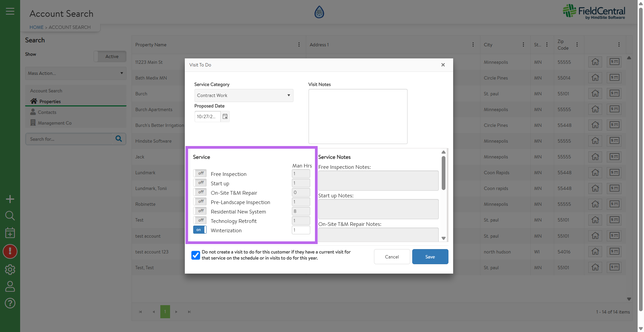Uncheck the do not create visit checkbox
This screenshot has width=644, height=332.
[x=196, y=255]
